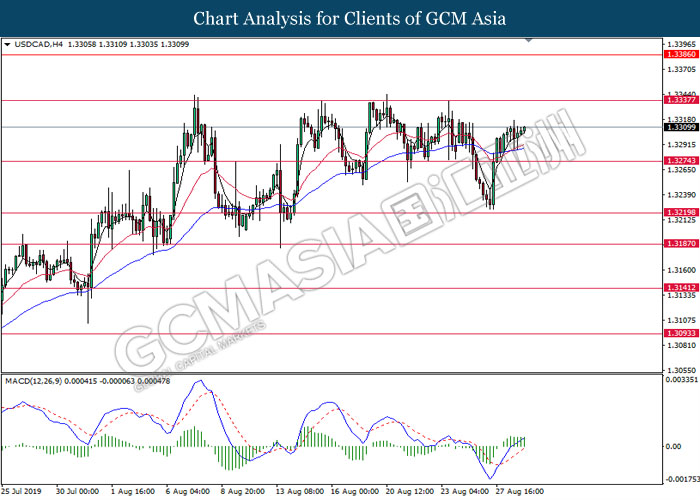Click the current price tag 1.33099
700x500 pixels.
click(680, 127)
